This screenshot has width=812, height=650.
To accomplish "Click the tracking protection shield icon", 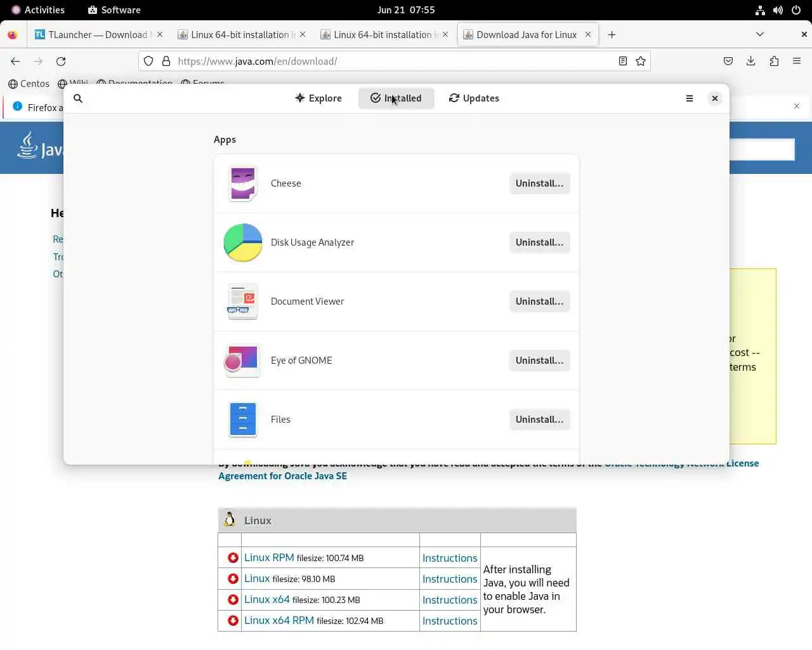I will click(148, 61).
